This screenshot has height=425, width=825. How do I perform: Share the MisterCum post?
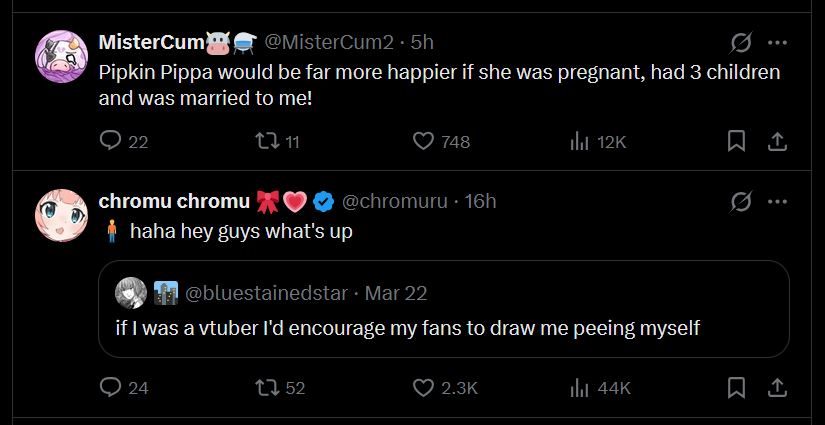[x=776, y=142]
